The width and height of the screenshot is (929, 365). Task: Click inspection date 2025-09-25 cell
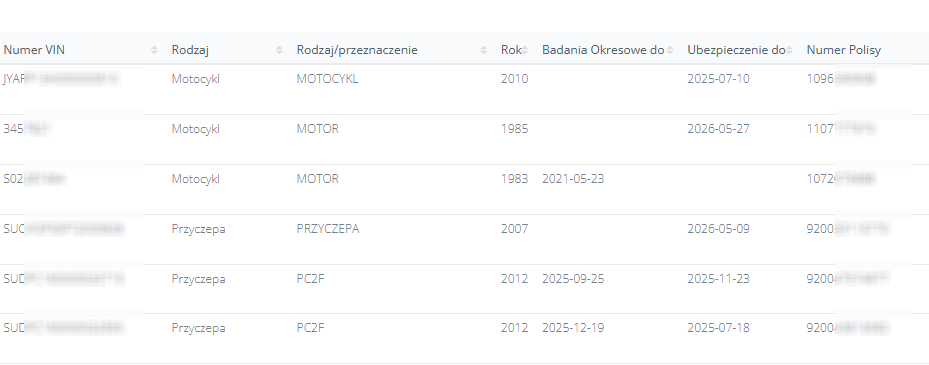573,278
